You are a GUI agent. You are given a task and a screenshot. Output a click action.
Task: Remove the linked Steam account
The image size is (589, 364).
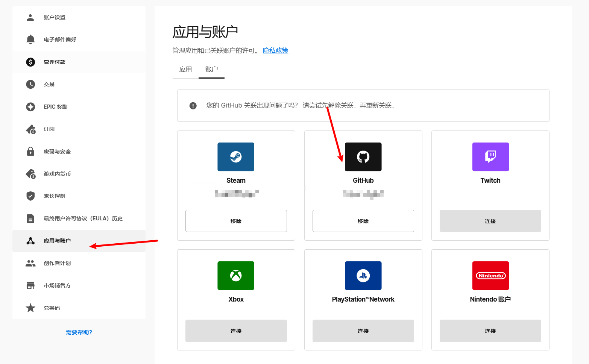tap(236, 221)
